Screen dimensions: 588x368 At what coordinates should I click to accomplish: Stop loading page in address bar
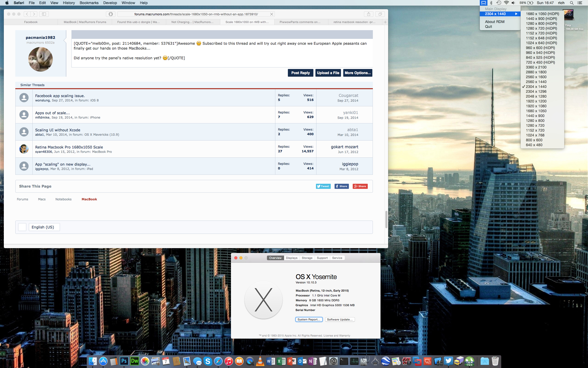click(x=272, y=14)
